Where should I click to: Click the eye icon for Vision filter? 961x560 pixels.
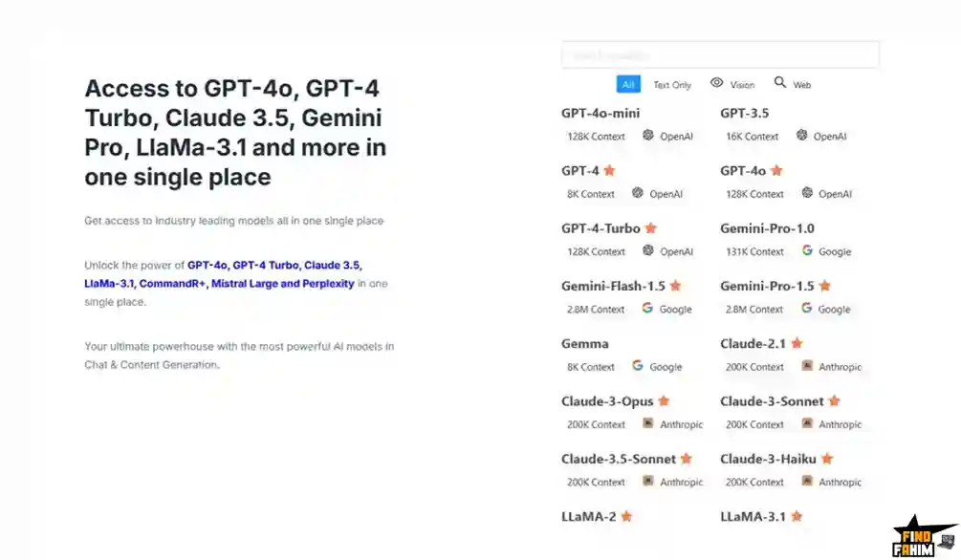tap(717, 83)
